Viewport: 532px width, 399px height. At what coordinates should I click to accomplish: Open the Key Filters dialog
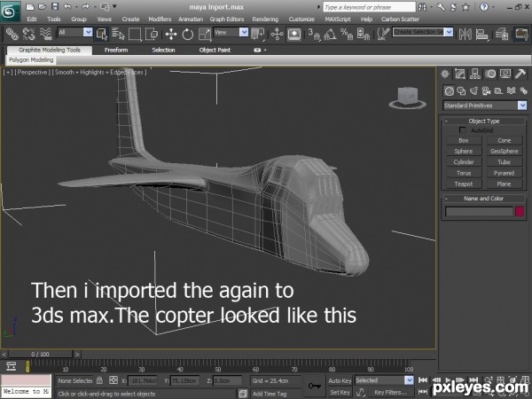(390, 392)
